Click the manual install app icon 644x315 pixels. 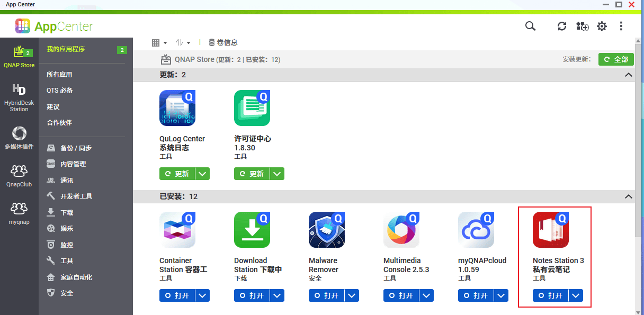pos(582,26)
